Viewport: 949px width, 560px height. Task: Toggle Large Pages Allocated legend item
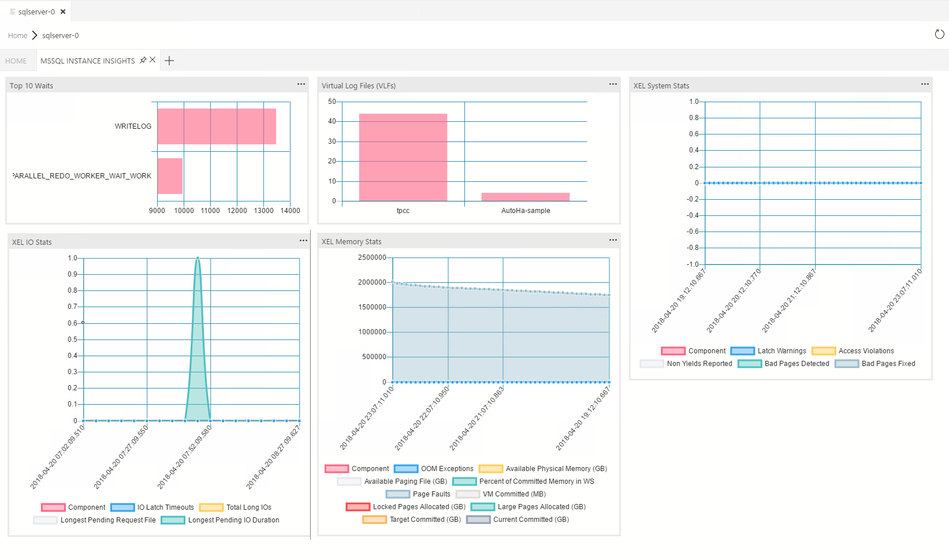pyautogui.click(x=529, y=507)
